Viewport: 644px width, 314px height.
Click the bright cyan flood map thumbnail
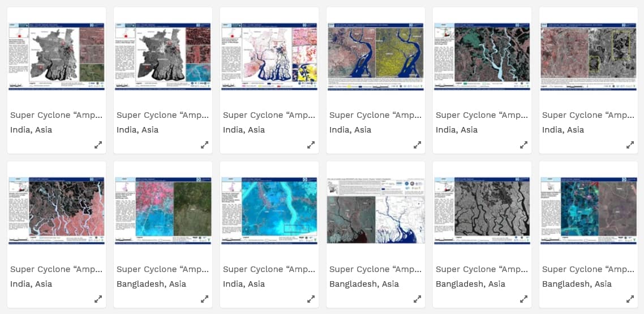(269, 211)
